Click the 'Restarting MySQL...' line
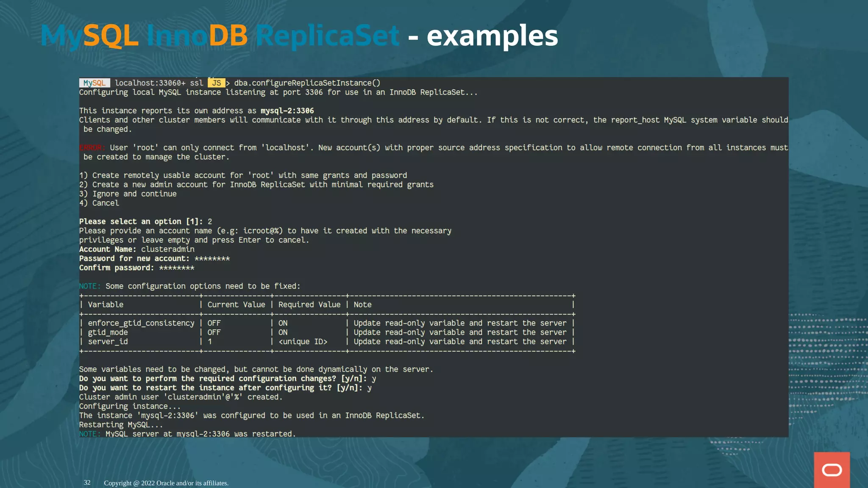This screenshot has width=868, height=488. [121, 424]
